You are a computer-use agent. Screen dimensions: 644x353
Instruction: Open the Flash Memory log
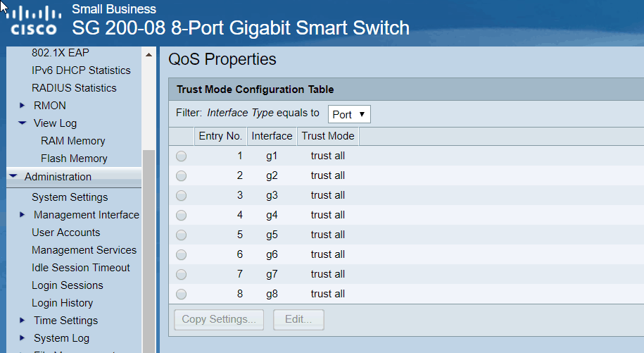click(x=74, y=159)
